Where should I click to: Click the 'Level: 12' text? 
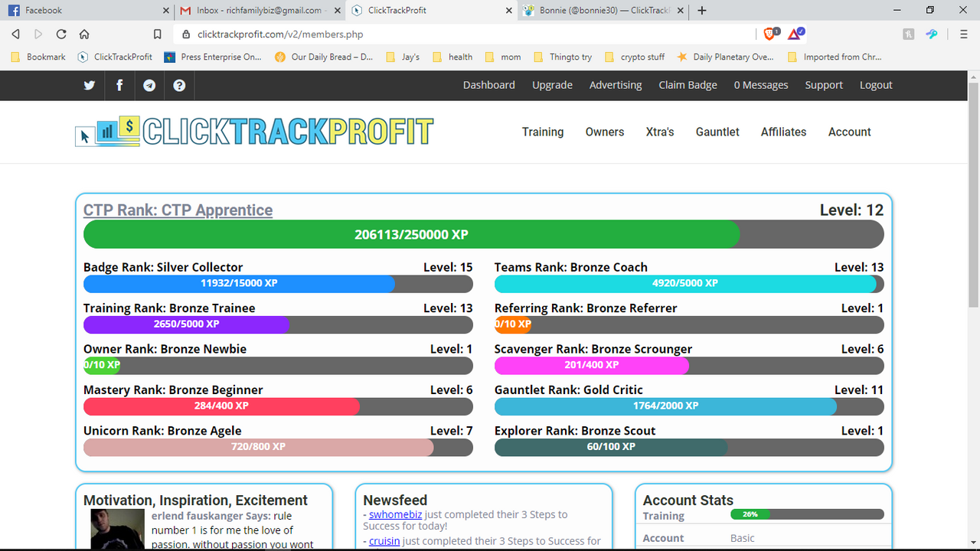(851, 210)
